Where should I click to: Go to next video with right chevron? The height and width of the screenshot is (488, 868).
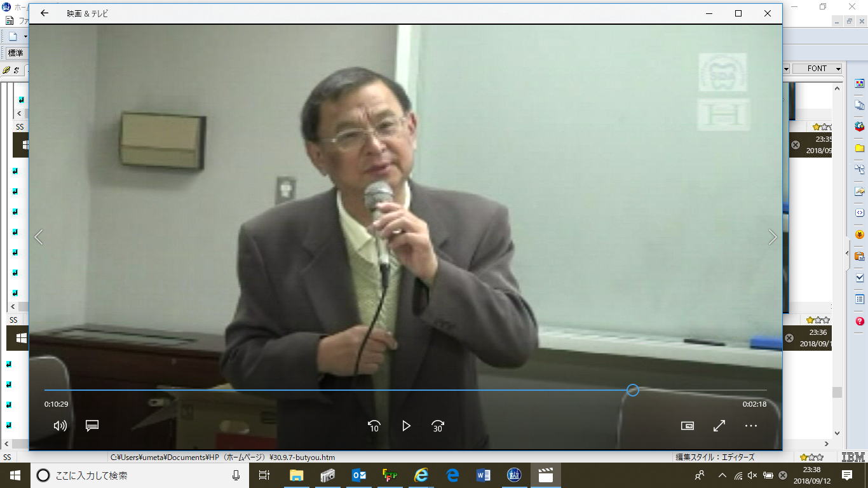coord(773,237)
